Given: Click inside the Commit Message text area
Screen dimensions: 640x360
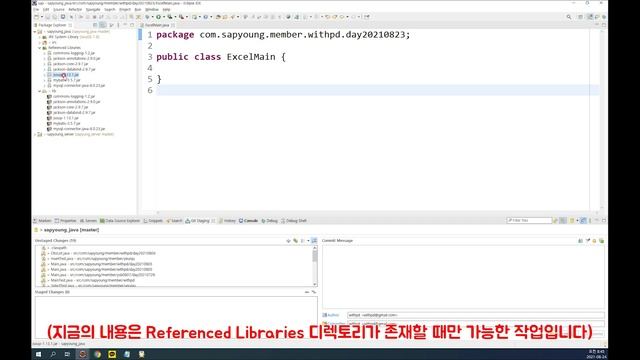Looking at the screenshot, I should coord(463,277).
